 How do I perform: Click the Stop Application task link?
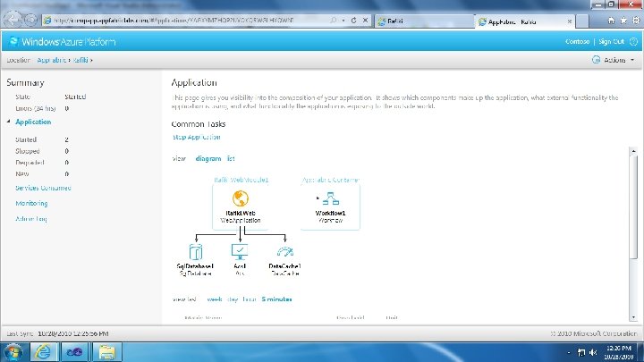pyautogui.click(x=196, y=137)
